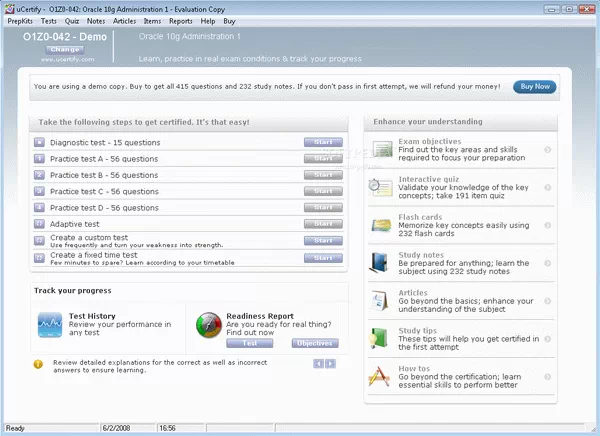
Task: Start Practice test B
Action: pos(323,175)
